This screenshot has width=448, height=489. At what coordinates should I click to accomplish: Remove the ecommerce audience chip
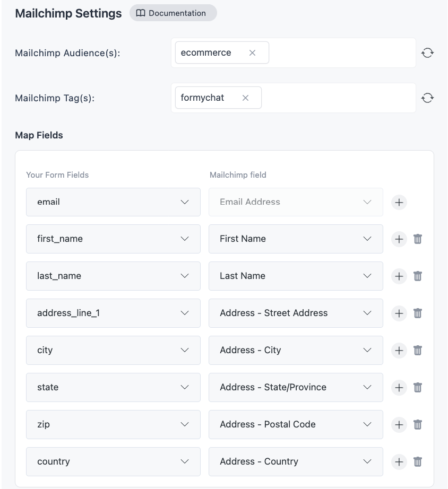point(252,53)
